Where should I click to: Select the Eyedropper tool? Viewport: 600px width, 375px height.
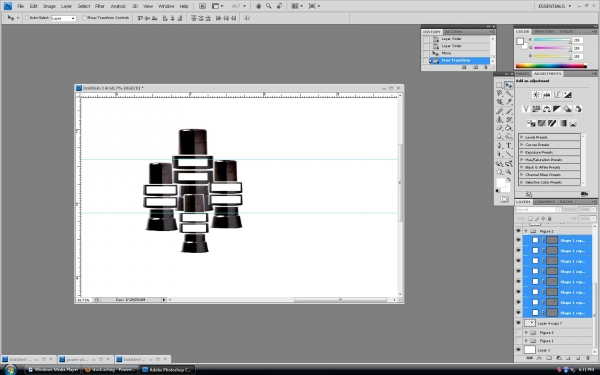click(509, 102)
